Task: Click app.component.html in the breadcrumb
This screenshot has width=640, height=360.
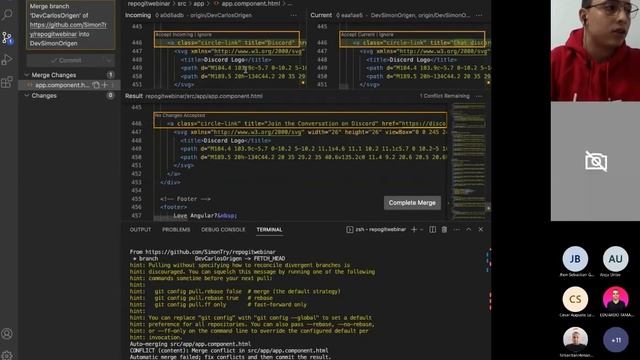Action: [x=251, y=3]
